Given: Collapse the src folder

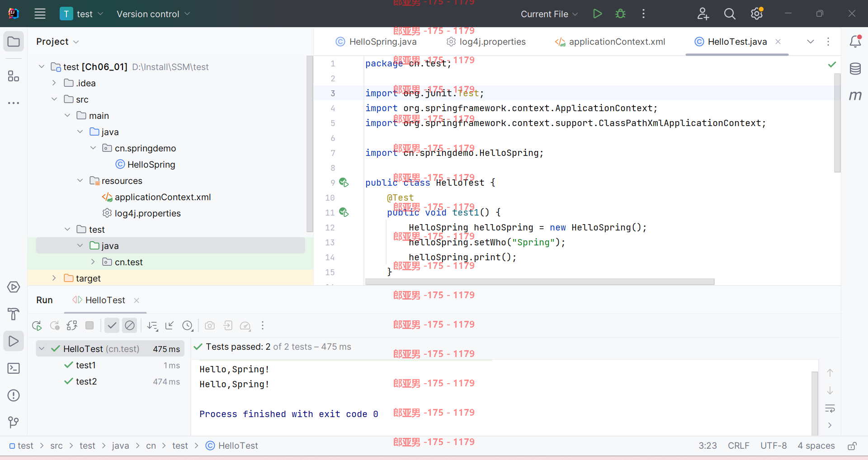Looking at the screenshot, I should point(54,99).
